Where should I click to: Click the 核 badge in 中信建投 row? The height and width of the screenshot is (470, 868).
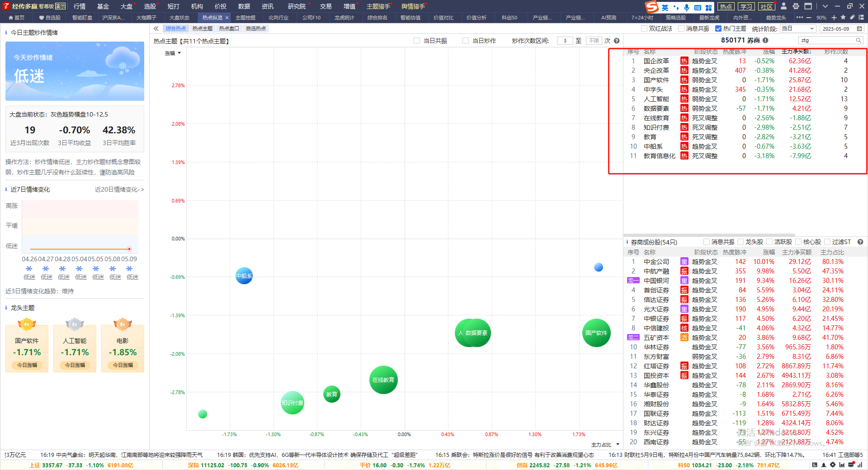click(x=684, y=328)
